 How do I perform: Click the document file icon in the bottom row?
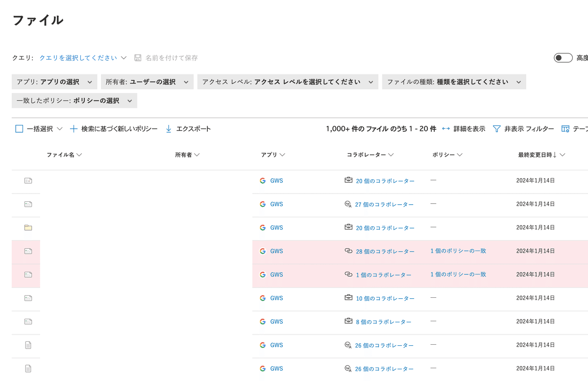(28, 368)
